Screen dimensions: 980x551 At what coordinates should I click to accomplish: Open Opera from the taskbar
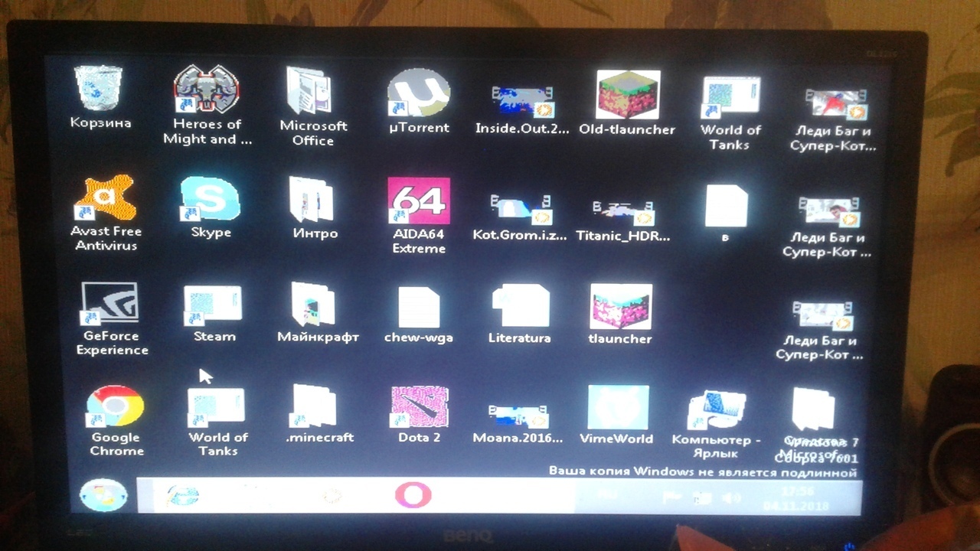click(x=413, y=496)
